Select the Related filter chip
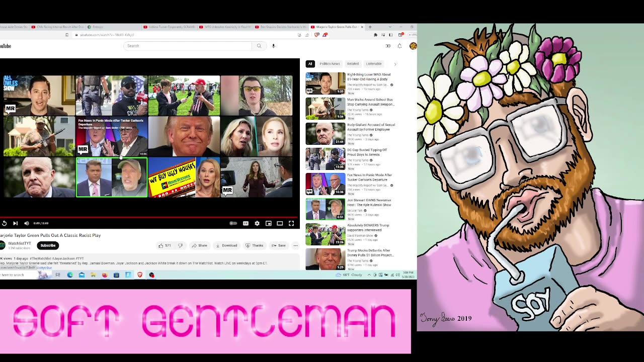644x362 pixels. (x=353, y=64)
